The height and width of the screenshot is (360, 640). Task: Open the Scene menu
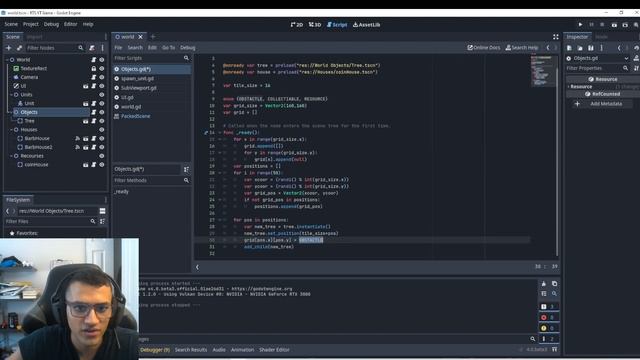(x=11, y=24)
